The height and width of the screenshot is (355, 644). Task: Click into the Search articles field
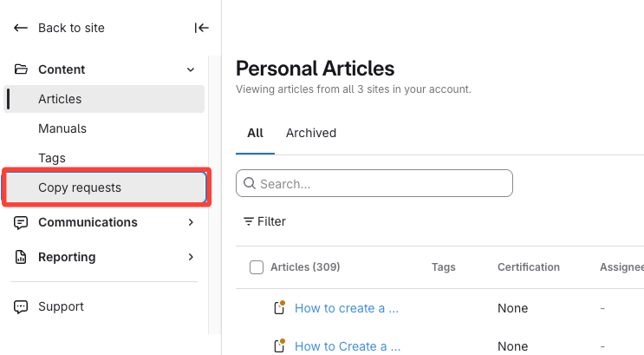pyautogui.click(x=381, y=183)
